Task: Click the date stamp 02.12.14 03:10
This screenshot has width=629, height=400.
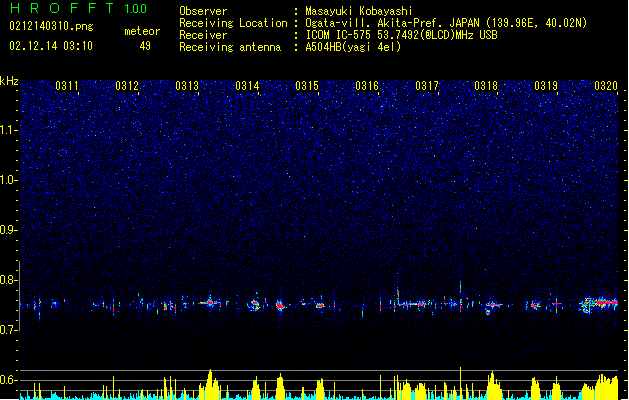Action: 51,46
